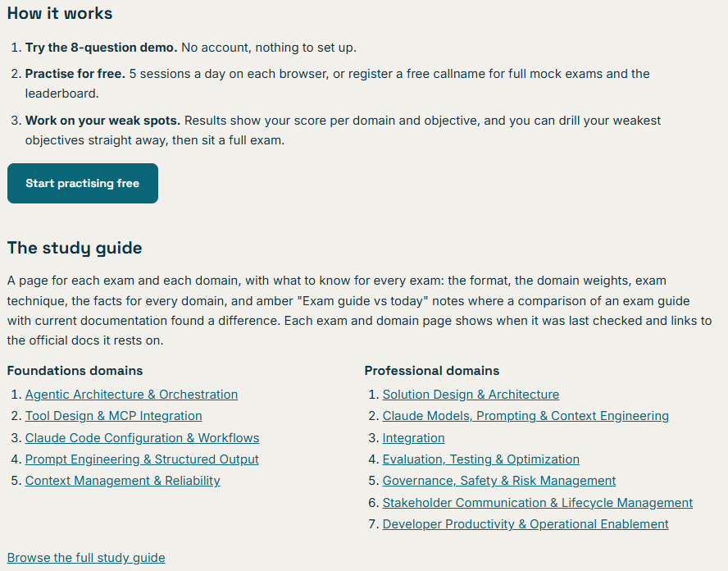Click bold text Work on your weak spots
Screen dimensions: 728x571
(x=102, y=121)
